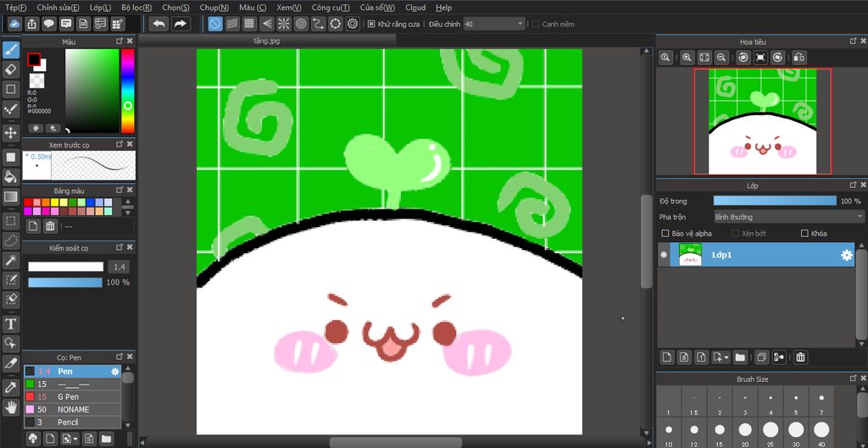Viewport: 868px width, 448px height.
Task: Choose brush size 7 preset
Action: (821, 401)
